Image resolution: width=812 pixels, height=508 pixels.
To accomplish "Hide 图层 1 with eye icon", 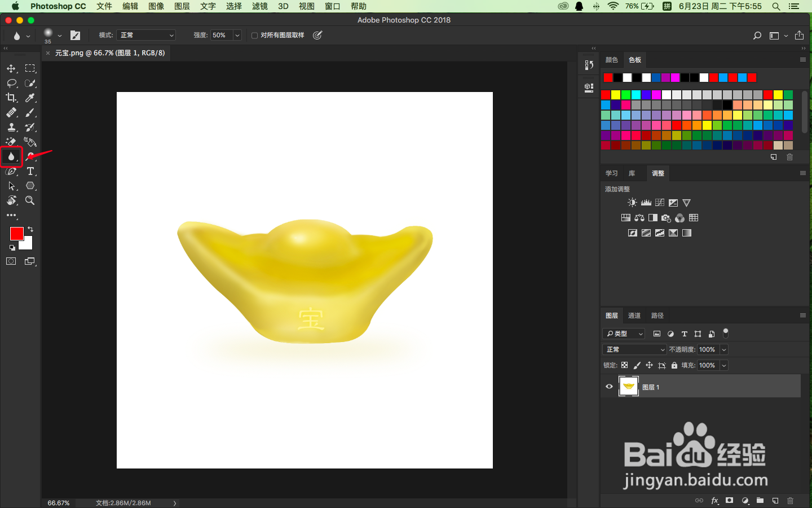I will tap(609, 387).
